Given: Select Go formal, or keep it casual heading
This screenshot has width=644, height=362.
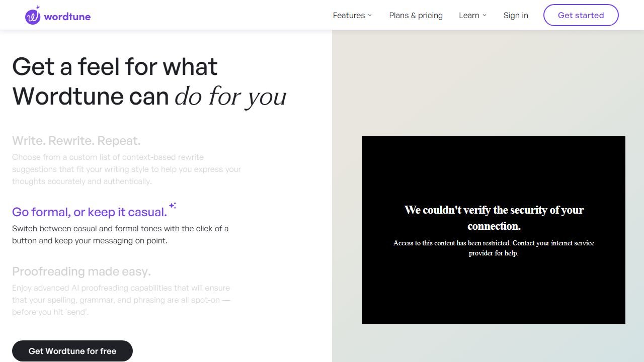Looking at the screenshot, I should tap(90, 212).
